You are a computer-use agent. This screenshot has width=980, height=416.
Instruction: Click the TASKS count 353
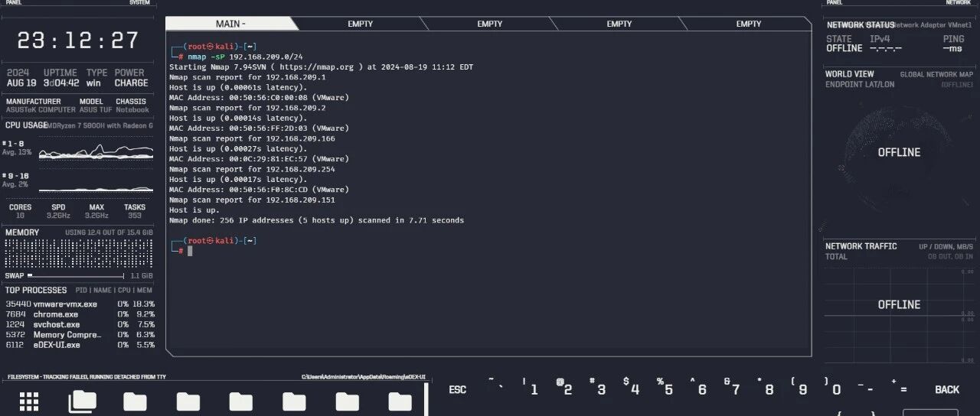[135, 216]
